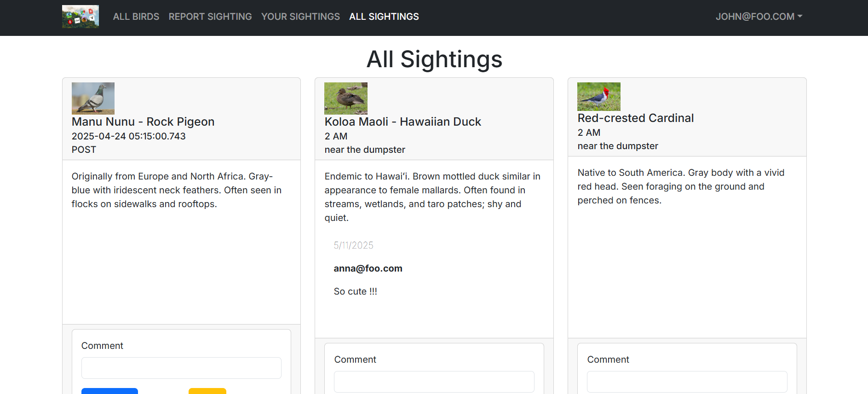The width and height of the screenshot is (868, 394).
Task: Open the All Birds page
Action: [x=136, y=17]
